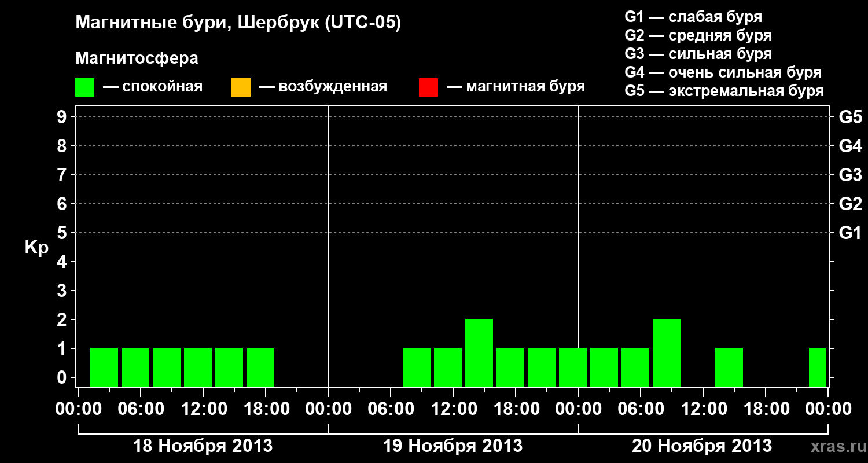Click the 18:00 tick label of 19 Ноября
Screen dimensions: 868x463
tap(516, 409)
